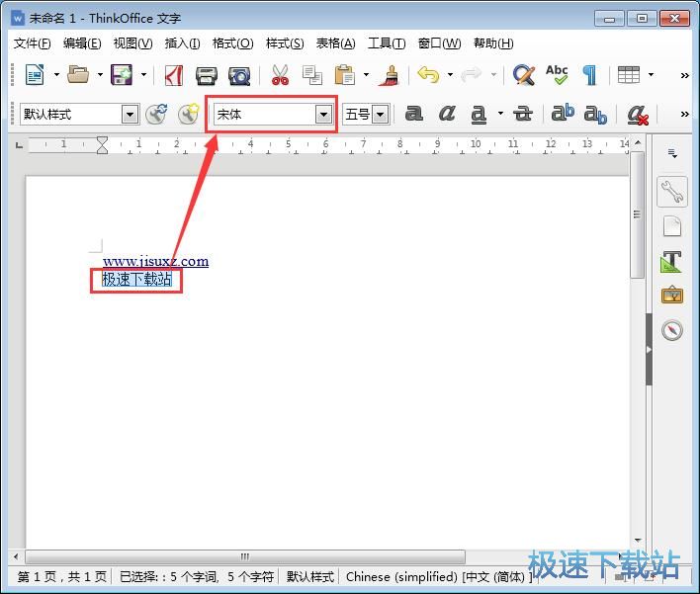Viewport: 700px width, 594px height.
Task: Expand the font size dropdown 五号
Action: coord(380,115)
